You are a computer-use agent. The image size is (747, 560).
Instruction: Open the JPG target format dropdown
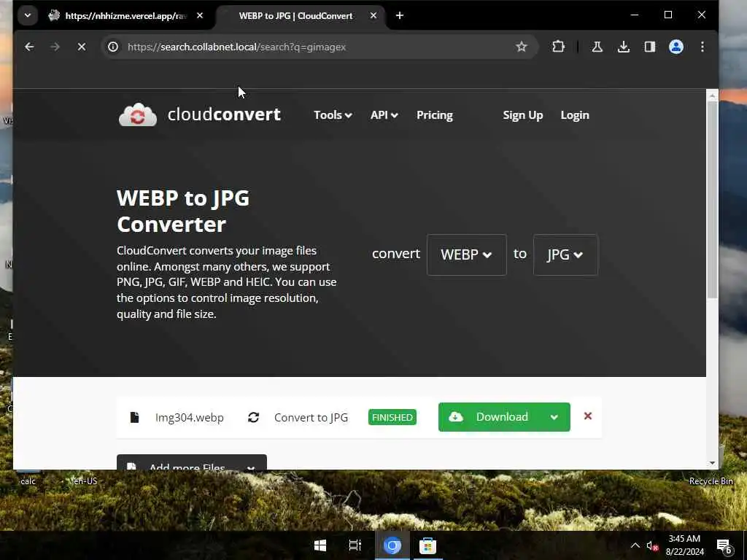(565, 254)
